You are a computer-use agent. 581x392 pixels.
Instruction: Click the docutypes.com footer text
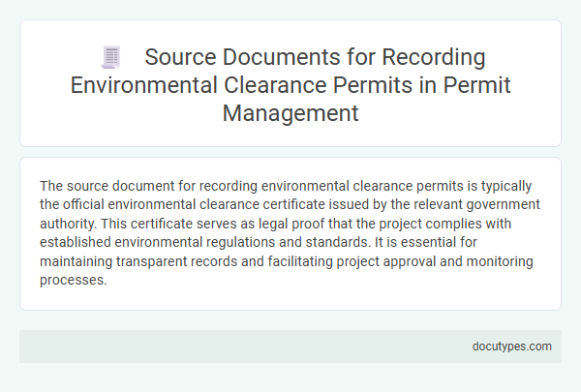[x=511, y=347]
